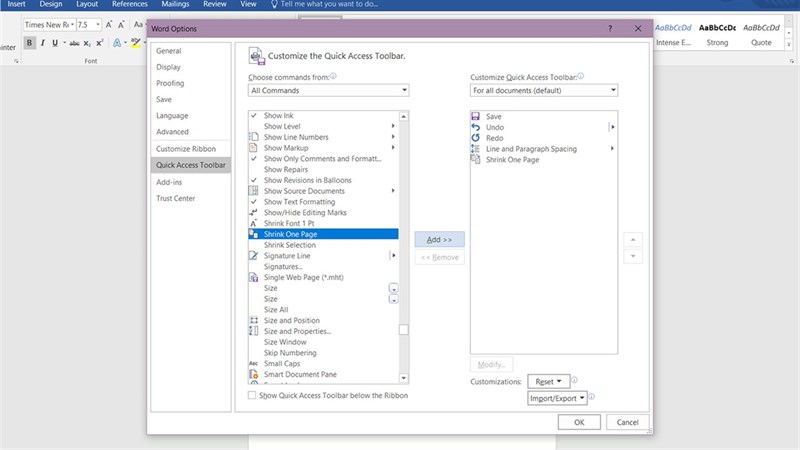Click the command list scroll up arrow
The image size is (800, 450).
[x=404, y=116]
